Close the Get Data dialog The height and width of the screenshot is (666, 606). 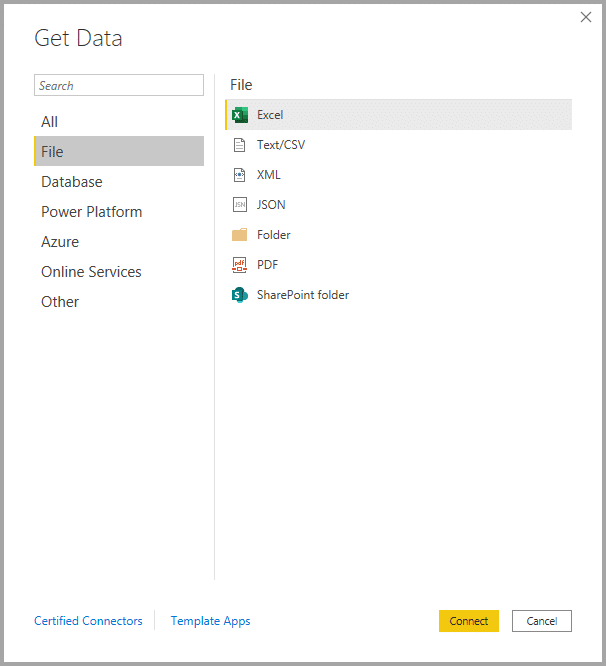(x=585, y=17)
